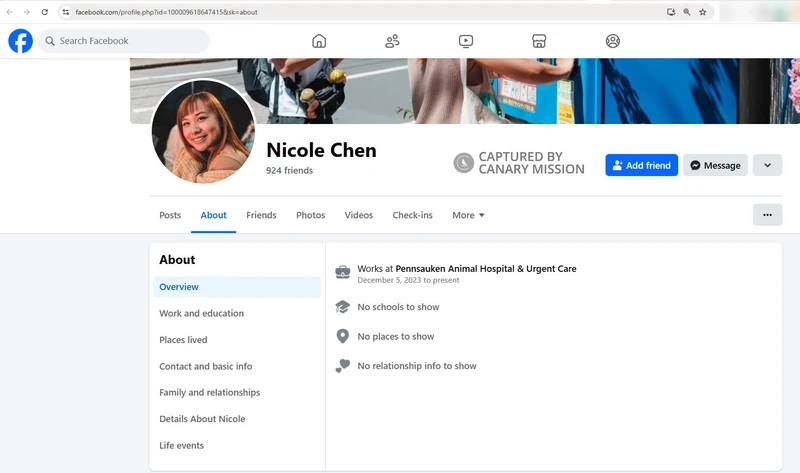This screenshot has height=473, width=800.
Task: Click the heart relationship icon
Action: (x=343, y=366)
